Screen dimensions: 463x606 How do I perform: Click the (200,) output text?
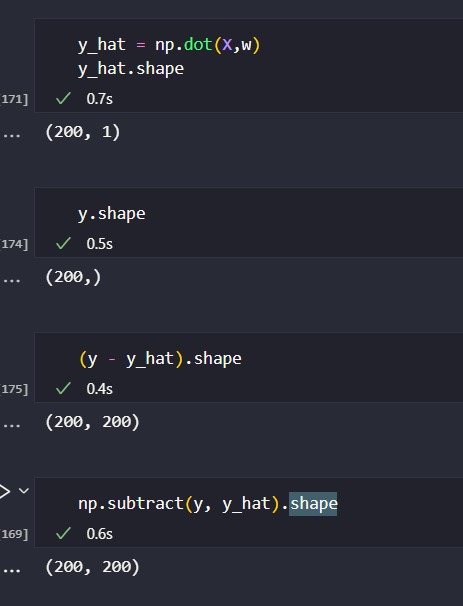[x=73, y=277]
